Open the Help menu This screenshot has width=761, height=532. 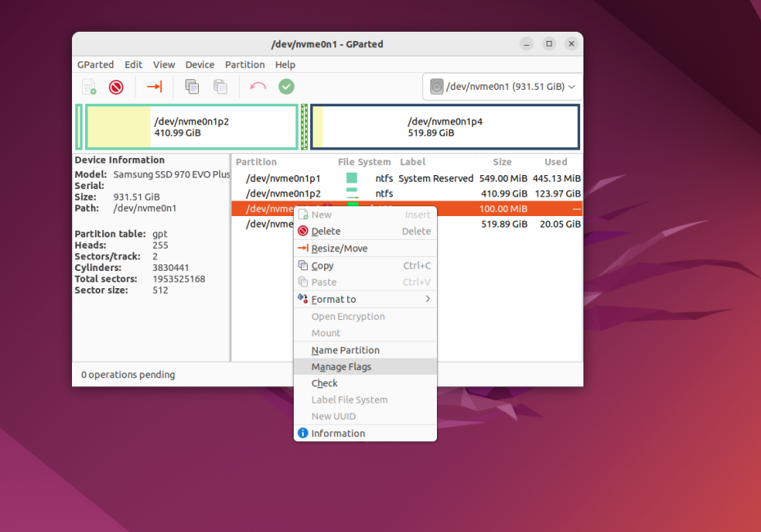pyautogui.click(x=286, y=65)
